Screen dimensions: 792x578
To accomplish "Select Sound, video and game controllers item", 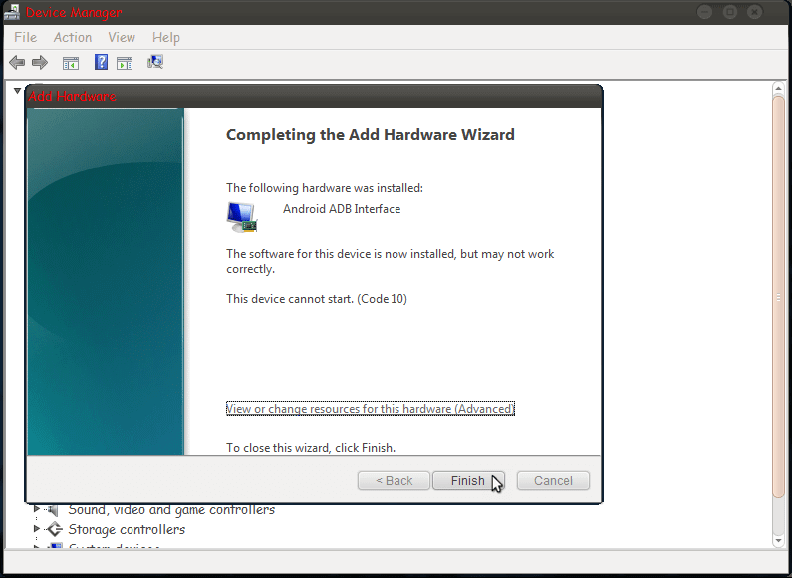I will tap(172, 509).
